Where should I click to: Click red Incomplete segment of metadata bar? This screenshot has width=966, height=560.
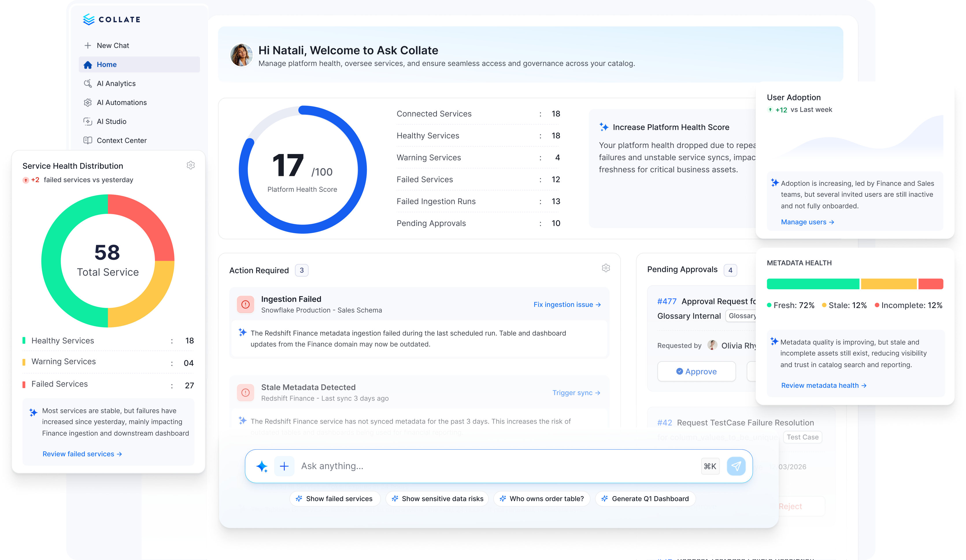click(x=931, y=284)
